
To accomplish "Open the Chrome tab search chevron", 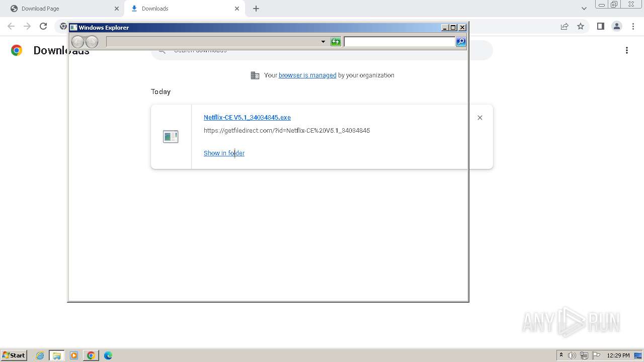I will (584, 9).
